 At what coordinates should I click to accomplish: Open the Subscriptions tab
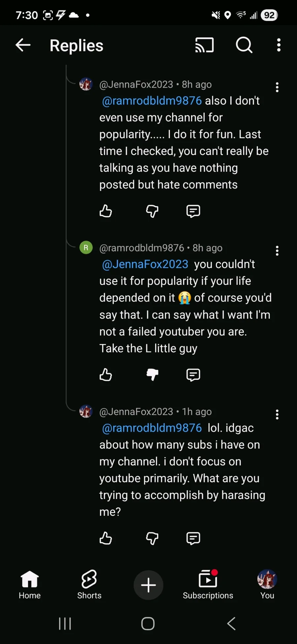pyautogui.click(x=208, y=585)
